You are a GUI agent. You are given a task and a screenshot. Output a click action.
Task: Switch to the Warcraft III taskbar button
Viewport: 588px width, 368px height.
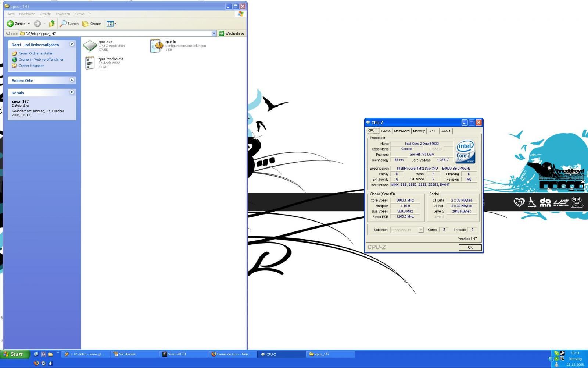click(184, 354)
